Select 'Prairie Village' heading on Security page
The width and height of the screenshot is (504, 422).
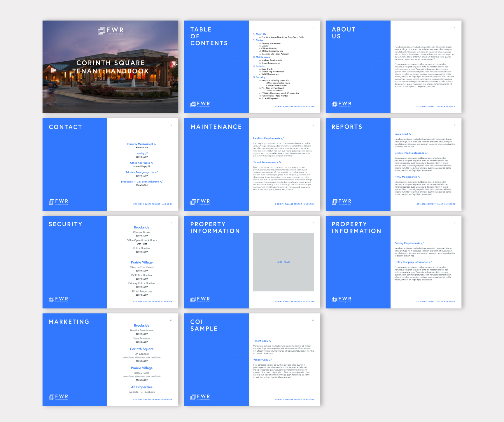[x=142, y=262]
